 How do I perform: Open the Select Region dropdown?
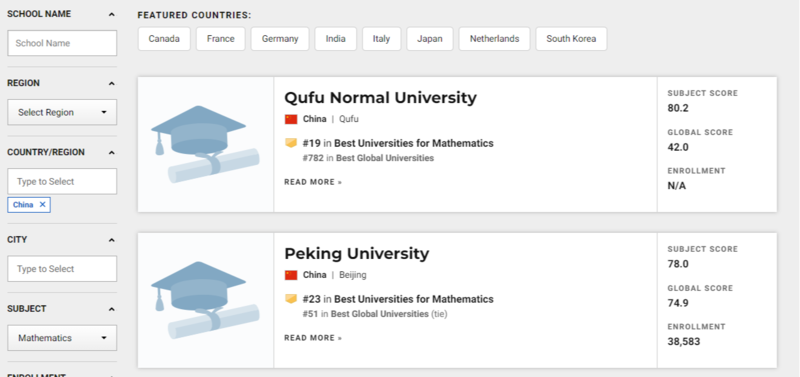click(62, 112)
